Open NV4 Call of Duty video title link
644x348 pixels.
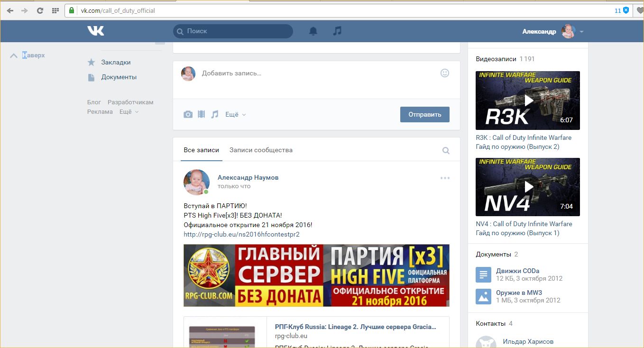(524, 228)
